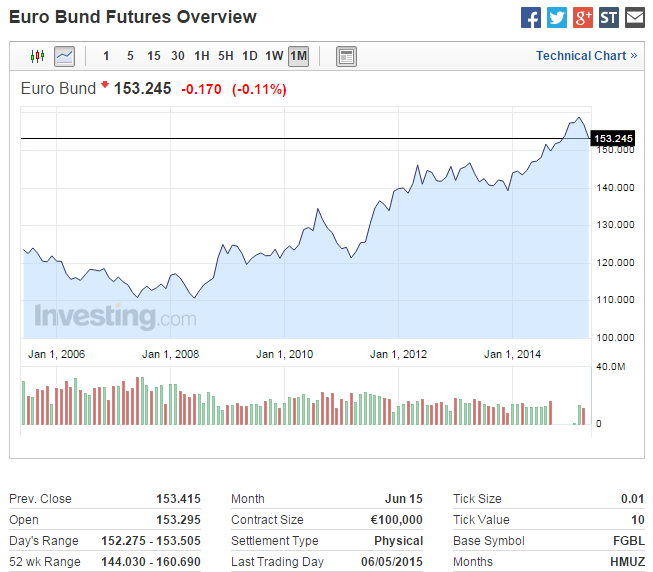Share chart via Twitter icon
The width and height of the screenshot is (653, 572).
(x=557, y=18)
